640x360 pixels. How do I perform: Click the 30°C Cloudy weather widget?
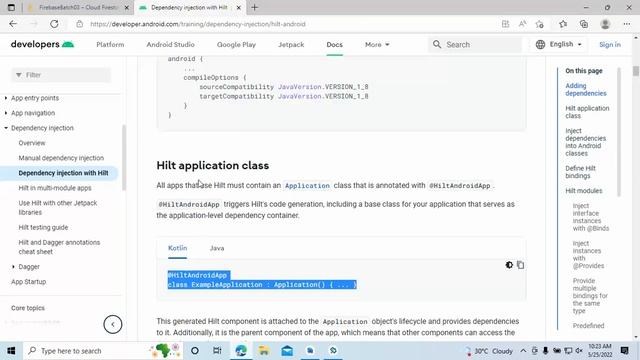click(490, 351)
